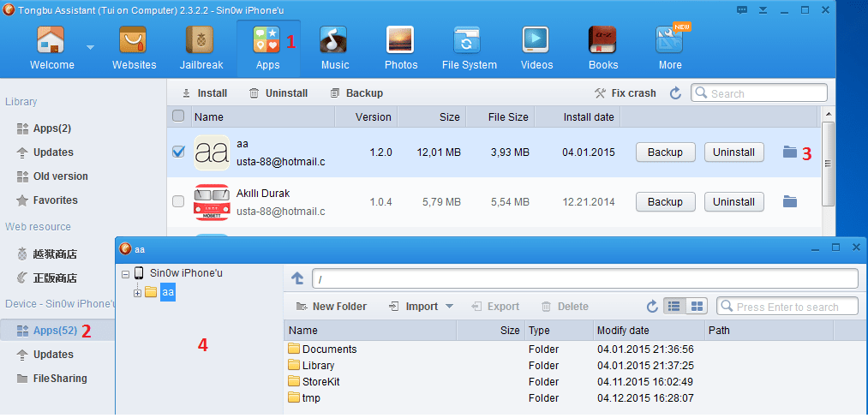Sort the apps list by Name column
Screen dimensions: 868x418
click(x=263, y=116)
